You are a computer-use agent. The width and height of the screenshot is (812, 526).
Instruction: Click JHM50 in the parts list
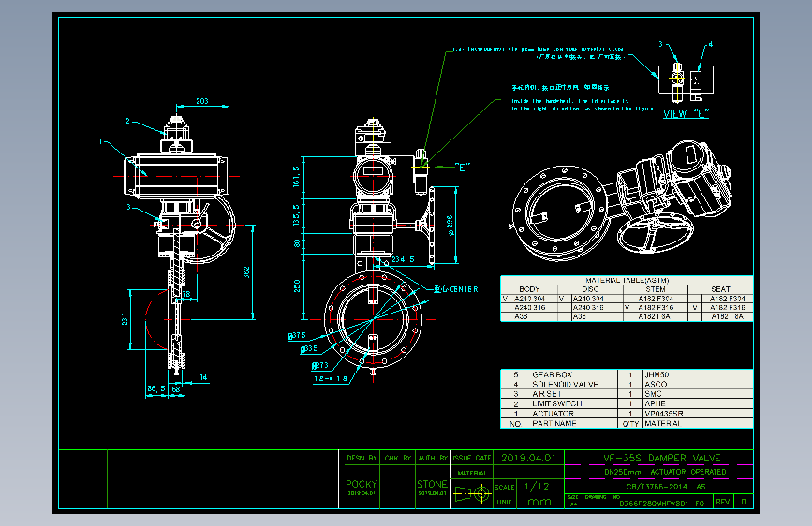tap(657, 374)
